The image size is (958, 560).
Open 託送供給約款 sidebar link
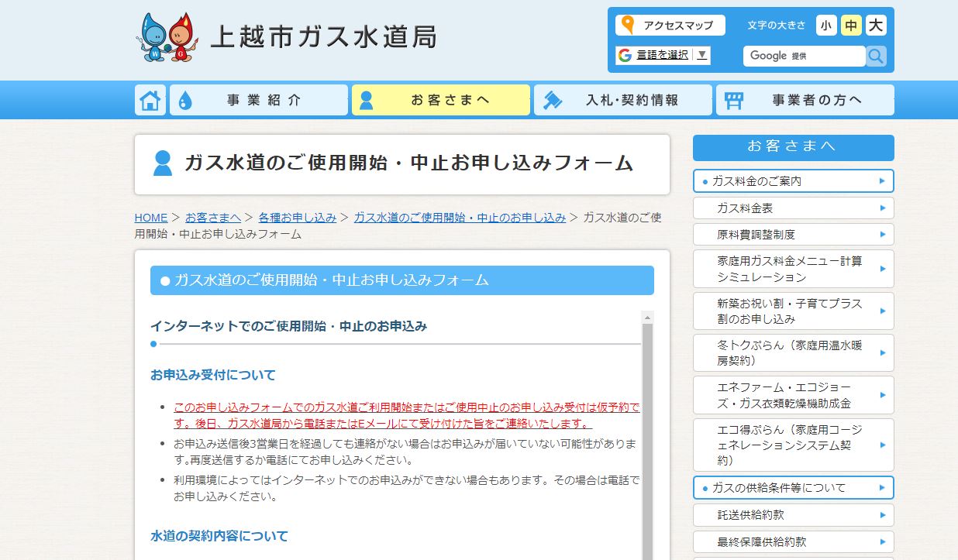(794, 514)
